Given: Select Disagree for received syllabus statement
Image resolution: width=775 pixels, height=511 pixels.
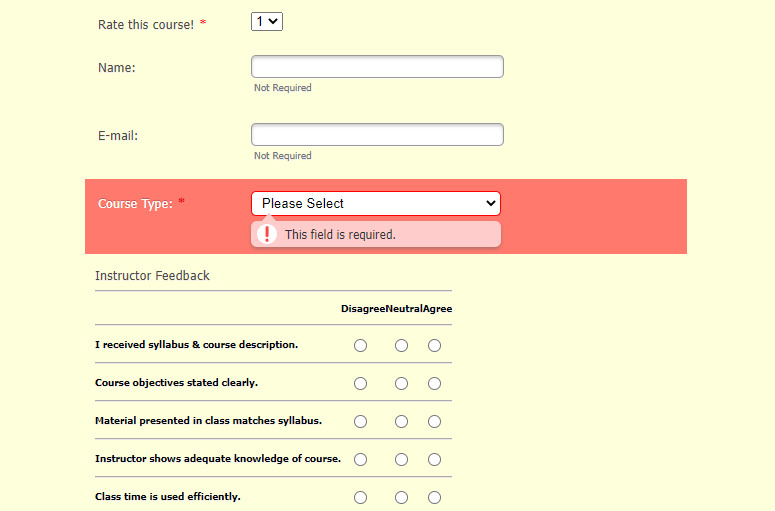Looking at the screenshot, I should 361,346.
